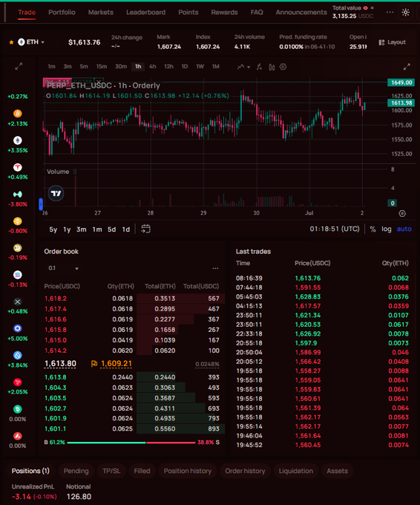Open the three-dot more menu in header

click(390, 12)
